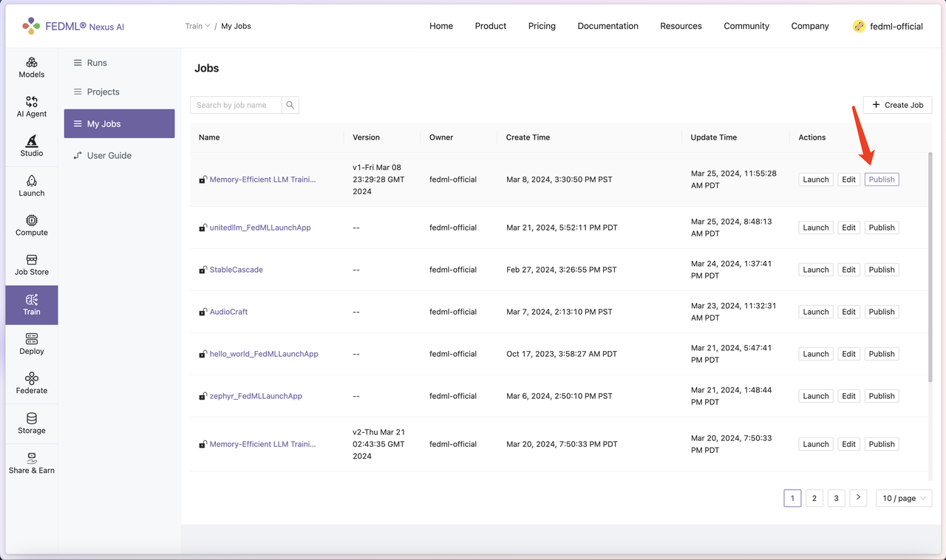The image size is (946, 560).
Task: Edit the zephyr_FedMLLaunchApp job
Action: (848, 396)
